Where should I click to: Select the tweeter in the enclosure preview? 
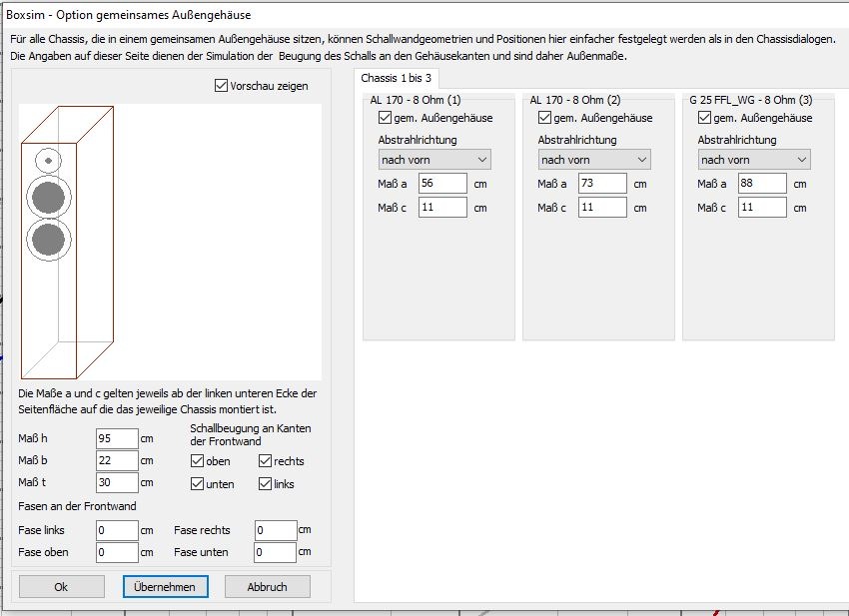[48, 160]
